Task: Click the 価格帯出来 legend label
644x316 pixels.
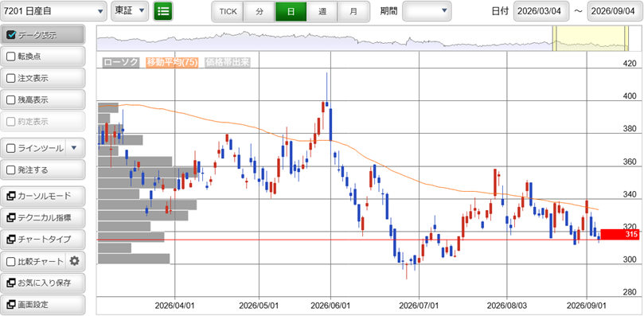Action: [227, 62]
